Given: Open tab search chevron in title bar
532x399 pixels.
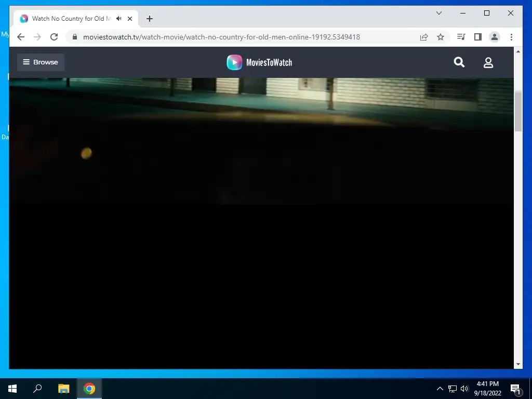Looking at the screenshot, I should pyautogui.click(x=439, y=13).
